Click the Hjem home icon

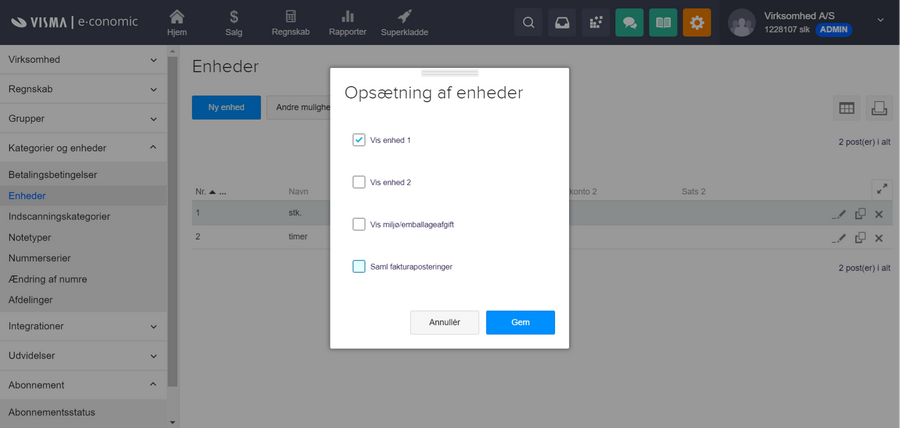click(x=177, y=22)
